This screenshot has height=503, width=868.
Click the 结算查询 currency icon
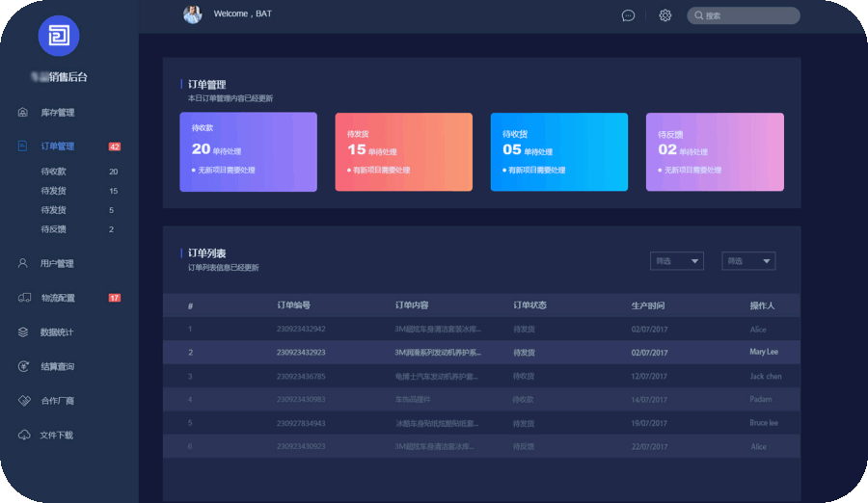23,366
